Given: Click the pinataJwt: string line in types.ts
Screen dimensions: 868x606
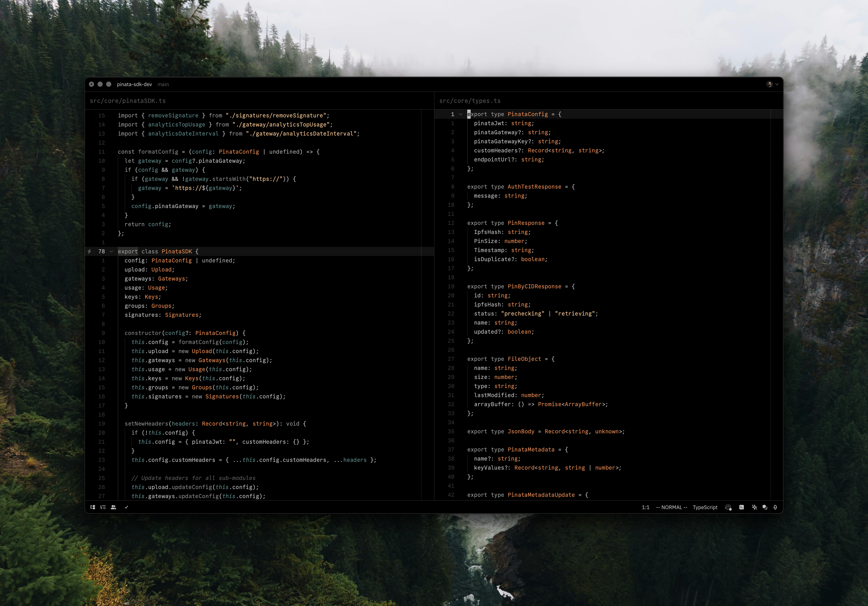Looking at the screenshot, I should click(x=504, y=123).
